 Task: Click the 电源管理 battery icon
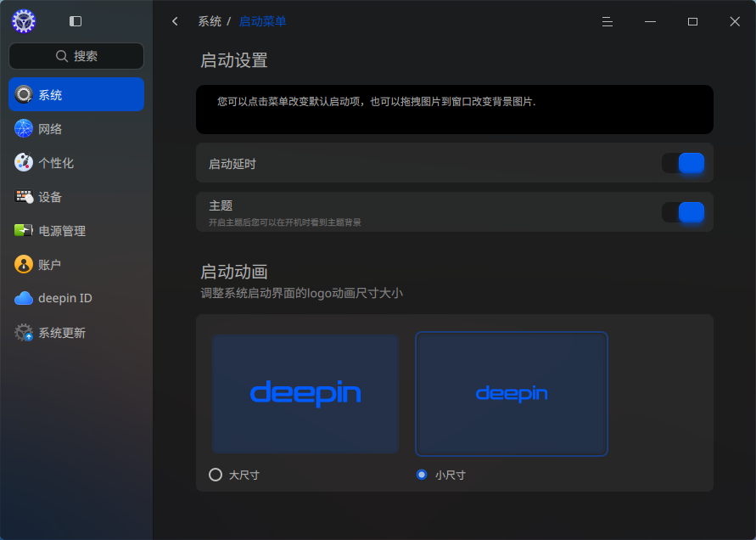(24, 230)
